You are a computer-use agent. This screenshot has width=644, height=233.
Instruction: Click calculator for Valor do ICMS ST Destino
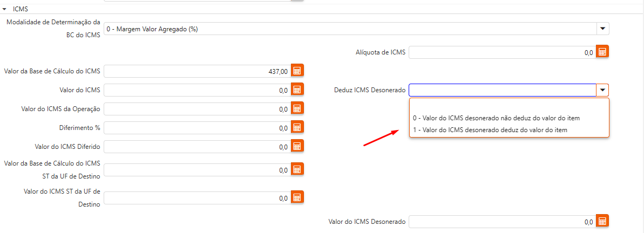[x=296, y=197]
